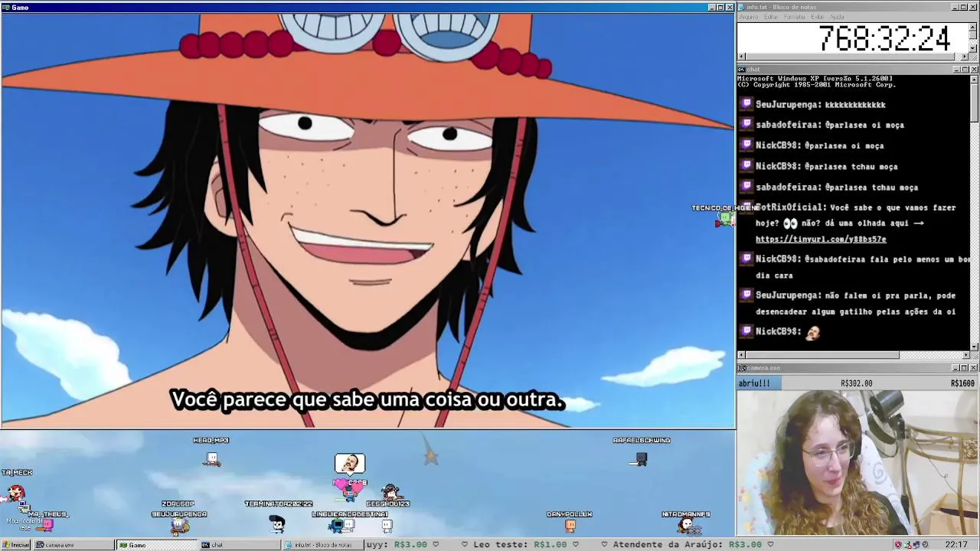Click the abriu!!! label in camera window
The image size is (980, 551).
click(x=754, y=383)
